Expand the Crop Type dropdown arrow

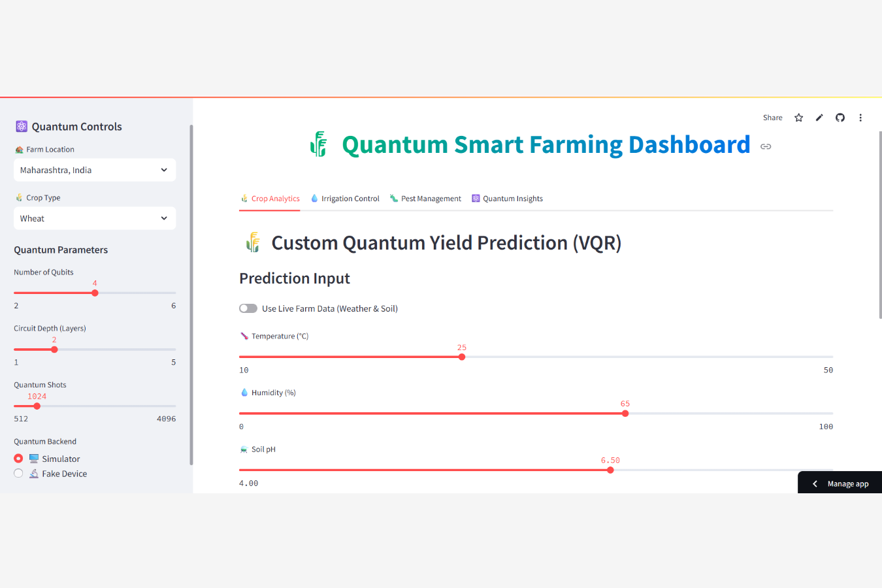(164, 218)
